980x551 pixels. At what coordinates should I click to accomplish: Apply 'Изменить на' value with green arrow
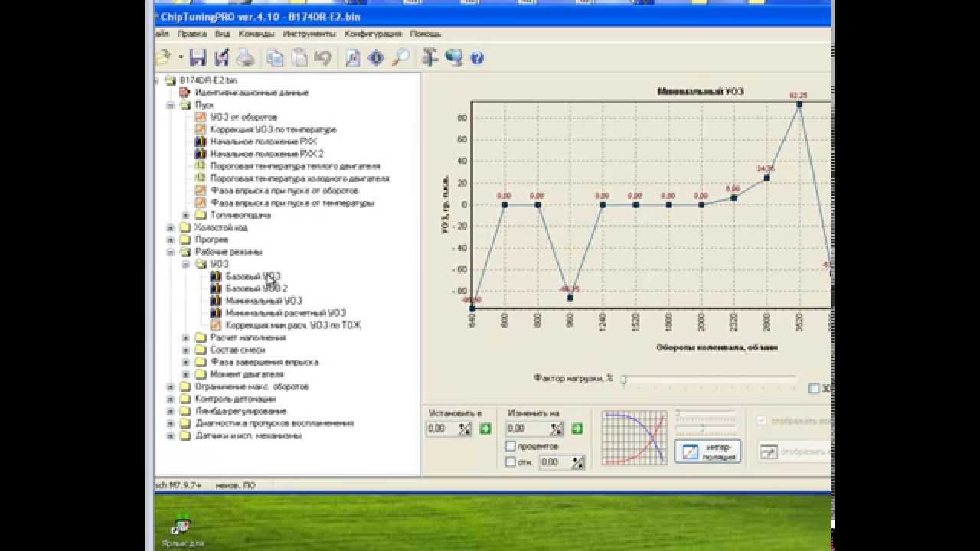click(x=577, y=429)
